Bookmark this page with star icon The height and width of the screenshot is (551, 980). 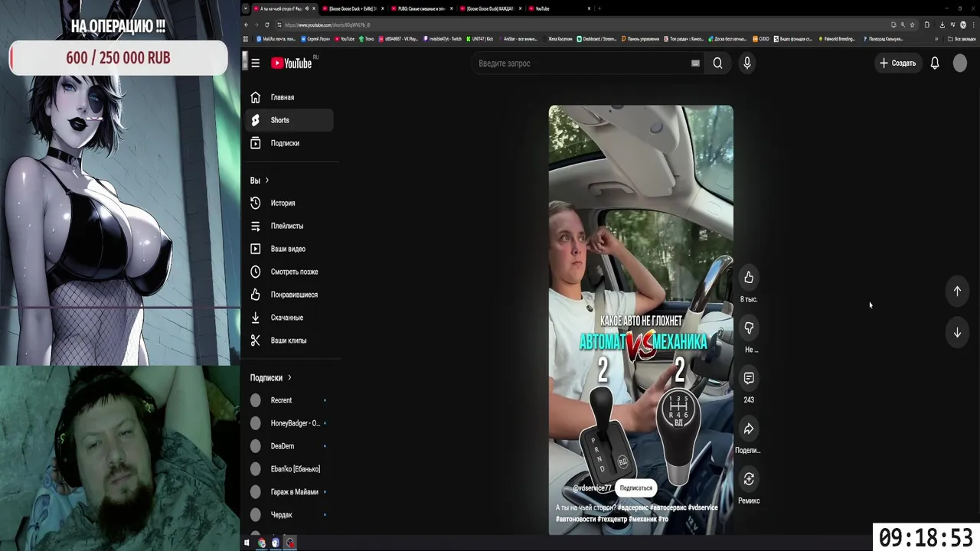(912, 24)
